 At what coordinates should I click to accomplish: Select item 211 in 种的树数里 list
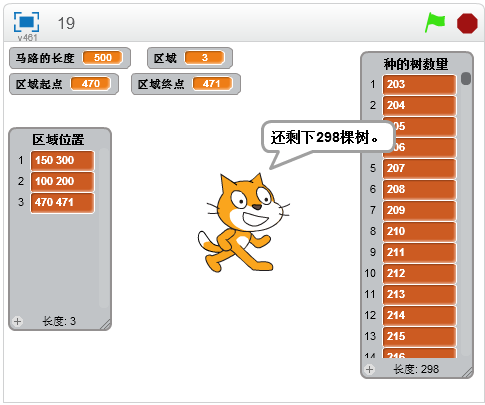[x=419, y=252]
